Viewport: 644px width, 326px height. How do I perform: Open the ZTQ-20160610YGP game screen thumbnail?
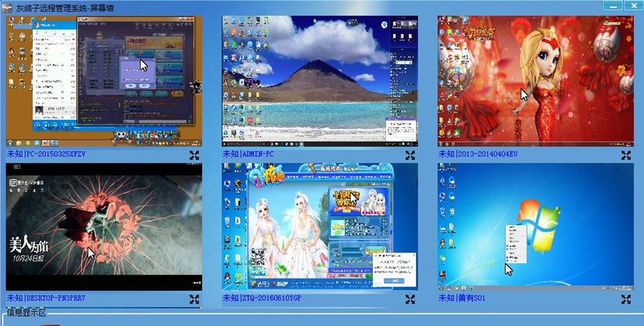click(x=319, y=227)
